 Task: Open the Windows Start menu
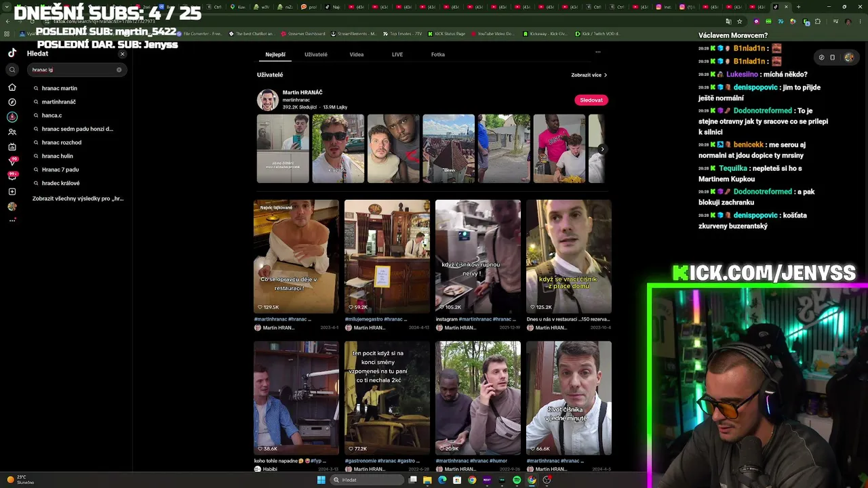[x=321, y=480]
